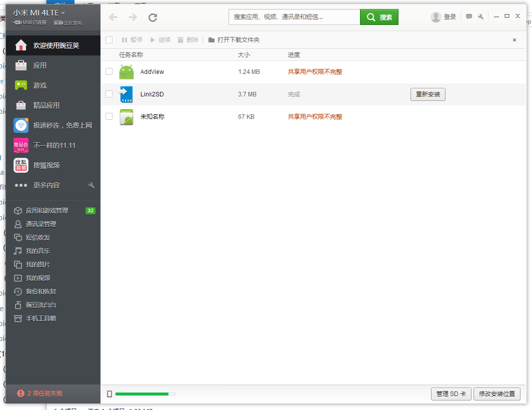
Task: Click the 重新安装 reinstall button
Action: [428, 94]
